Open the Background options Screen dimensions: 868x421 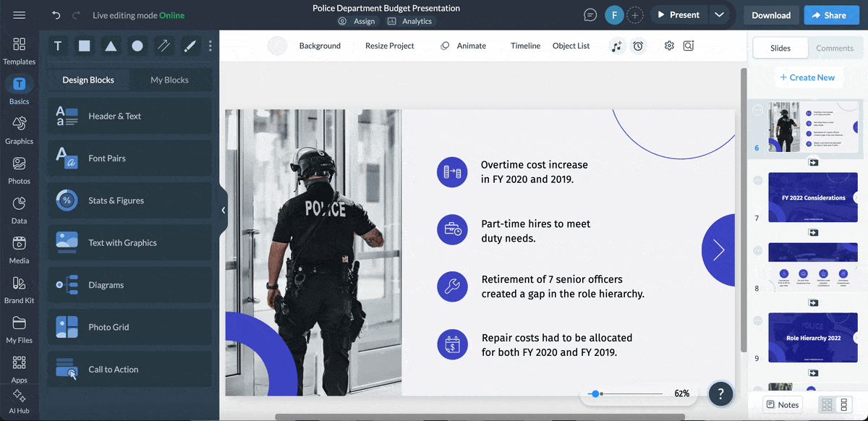[x=320, y=46]
